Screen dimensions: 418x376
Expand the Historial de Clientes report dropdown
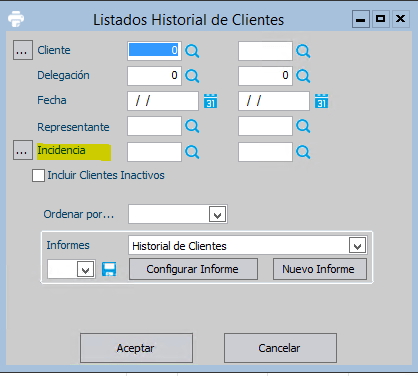pyautogui.click(x=357, y=246)
